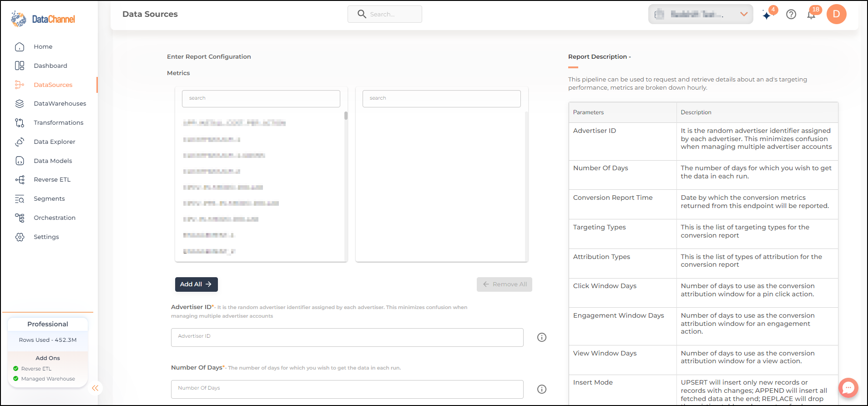Open the user avatar D menu

tap(836, 14)
